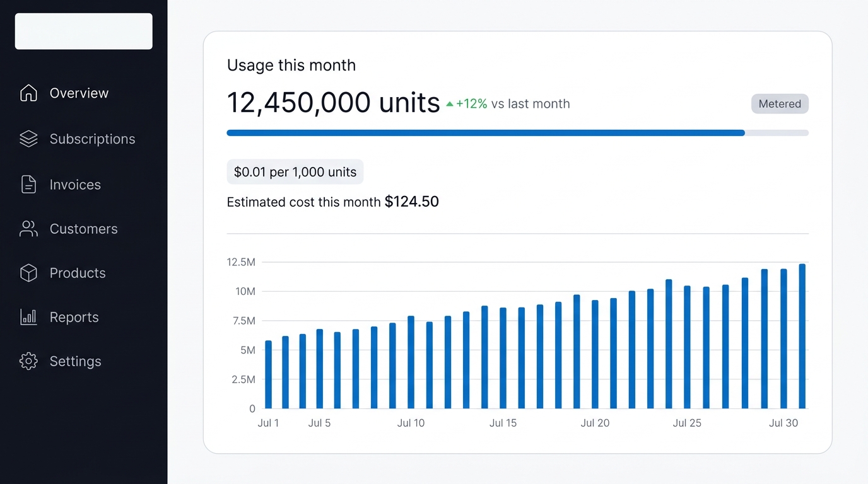Click the Products box icon

(28, 273)
